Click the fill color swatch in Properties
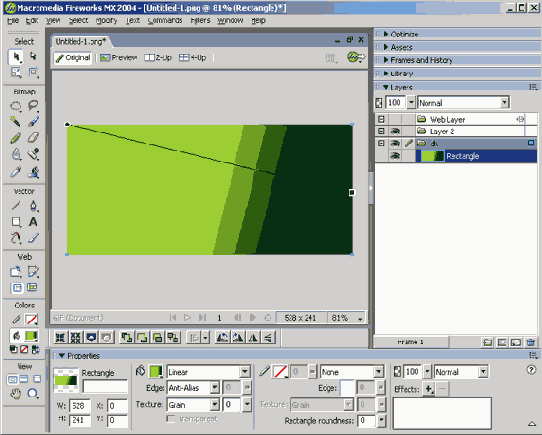The width and height of the screenshot is (542, 435). point(156,371)
